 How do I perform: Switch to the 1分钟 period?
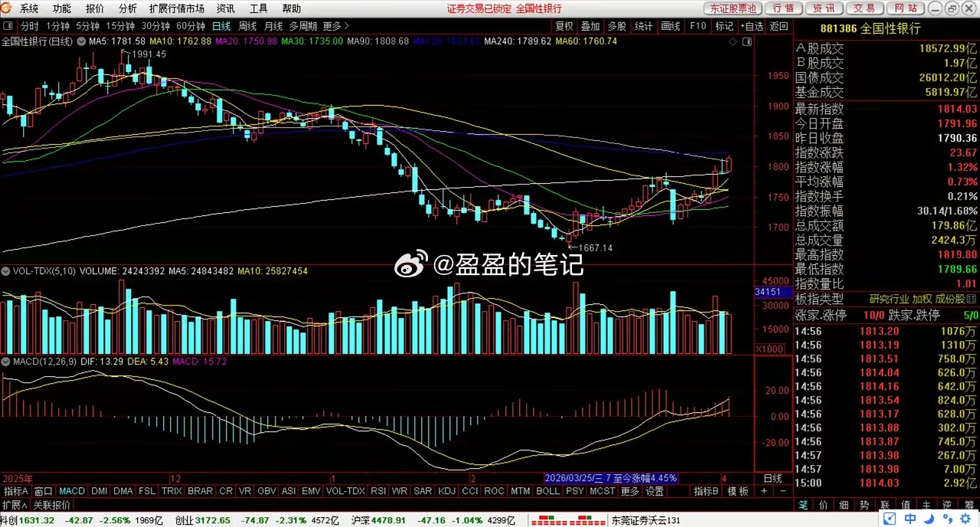pos(58,26)
